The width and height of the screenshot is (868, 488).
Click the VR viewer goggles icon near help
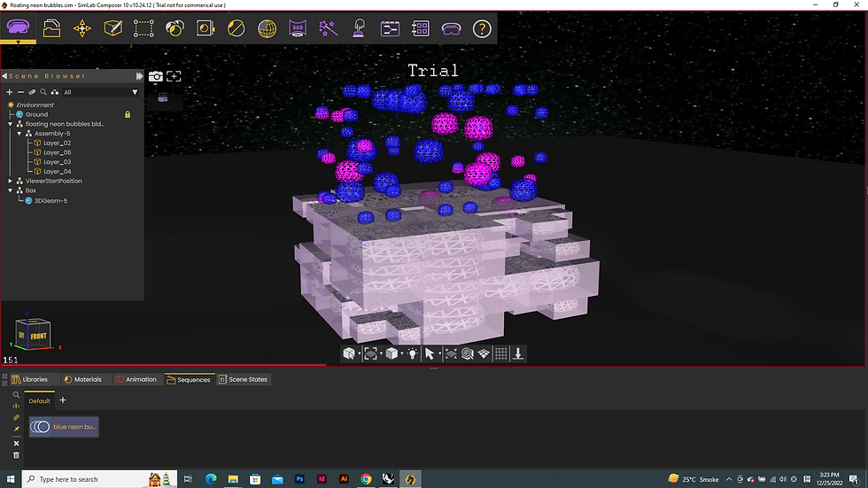coord(451,28)
